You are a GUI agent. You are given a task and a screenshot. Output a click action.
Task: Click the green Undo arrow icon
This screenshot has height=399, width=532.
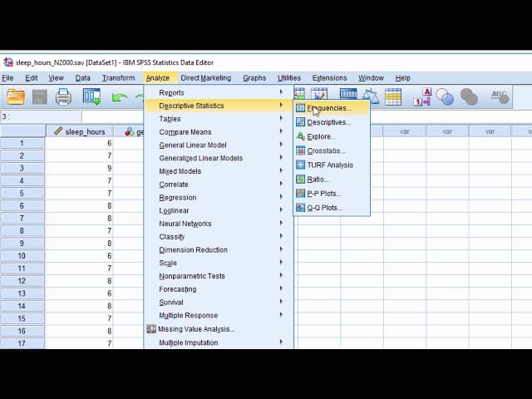click(119, 98)
